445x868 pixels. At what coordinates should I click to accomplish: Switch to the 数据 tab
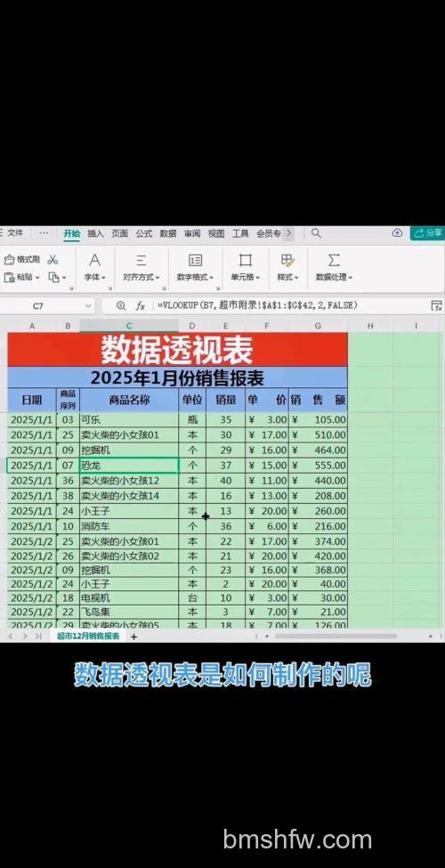(168, 233)
